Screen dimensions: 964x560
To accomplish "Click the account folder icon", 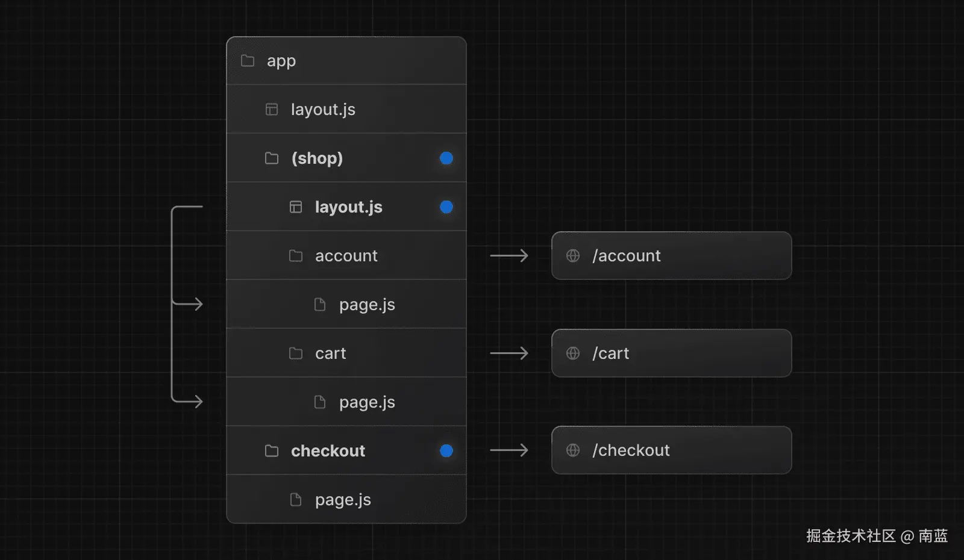I will [x=296, y=256].
